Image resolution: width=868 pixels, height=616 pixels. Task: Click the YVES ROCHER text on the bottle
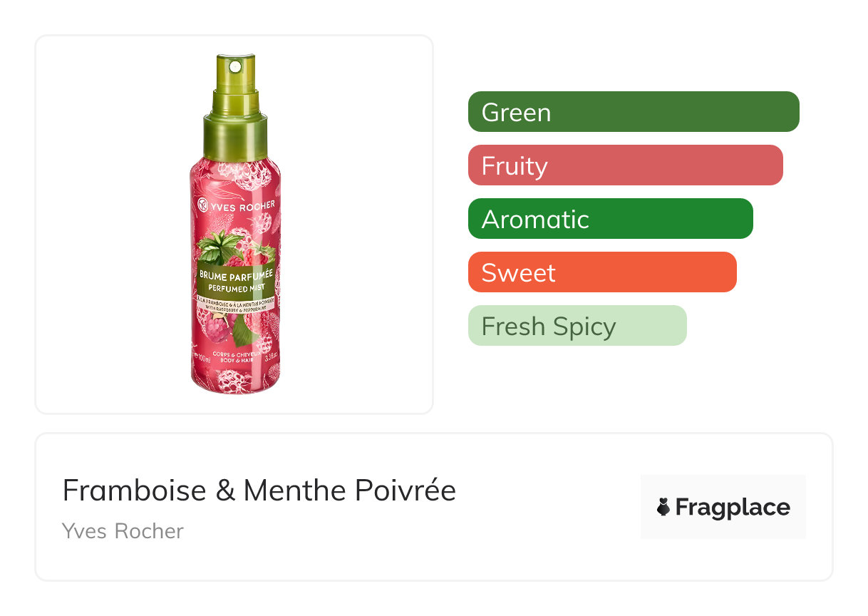click(x=241, y=206)
